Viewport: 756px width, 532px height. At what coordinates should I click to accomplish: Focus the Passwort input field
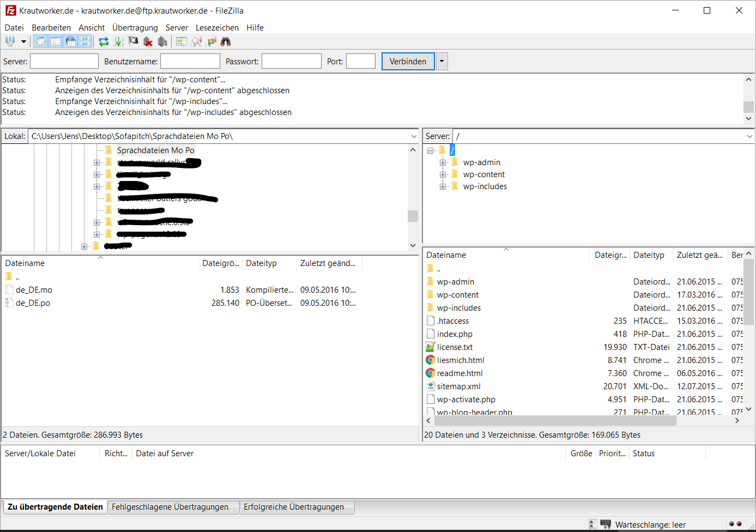292,61
